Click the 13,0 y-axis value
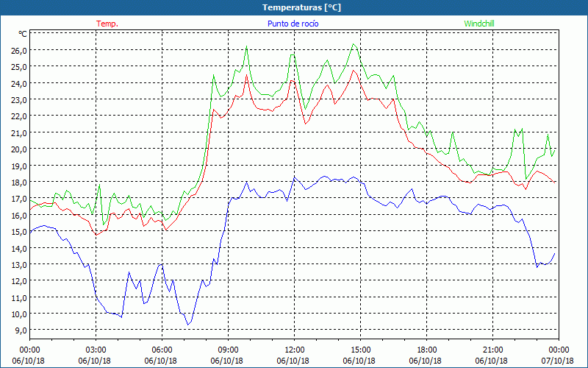 (x=20, y=265)
